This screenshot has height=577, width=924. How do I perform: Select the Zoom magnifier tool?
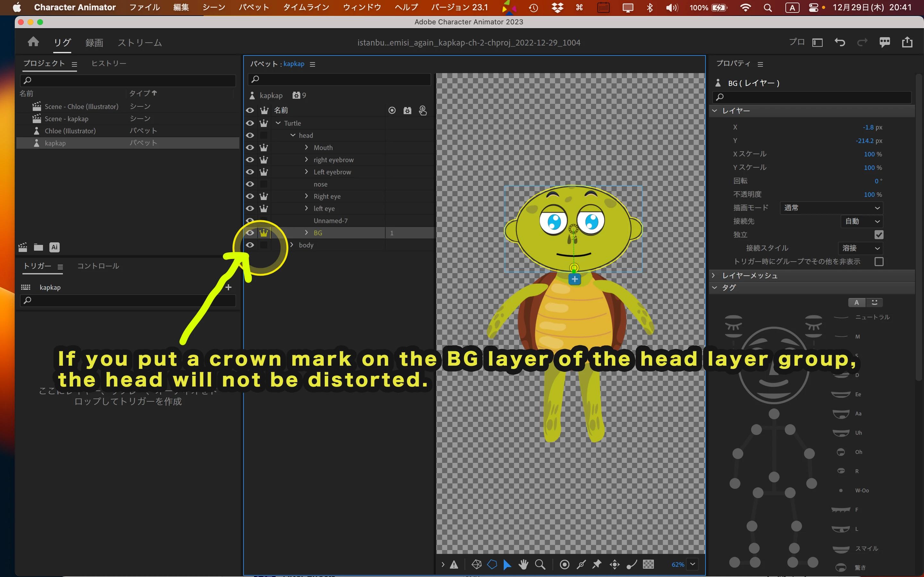tap(540, 564)
